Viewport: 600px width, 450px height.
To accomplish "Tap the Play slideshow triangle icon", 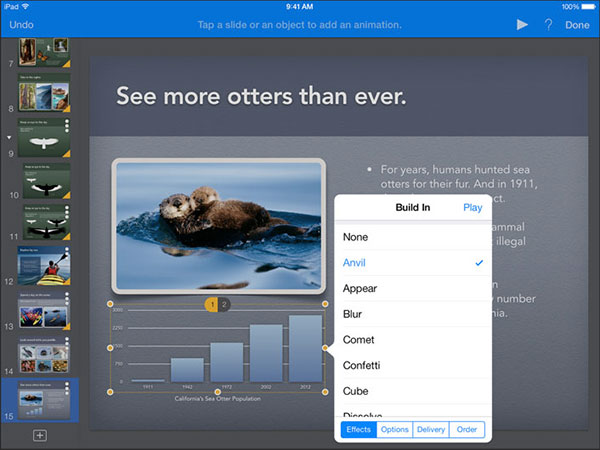I will tap(522, 25).
